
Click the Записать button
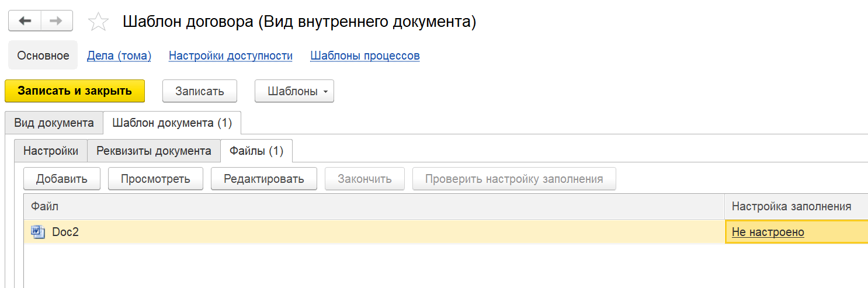coord(199,91)
